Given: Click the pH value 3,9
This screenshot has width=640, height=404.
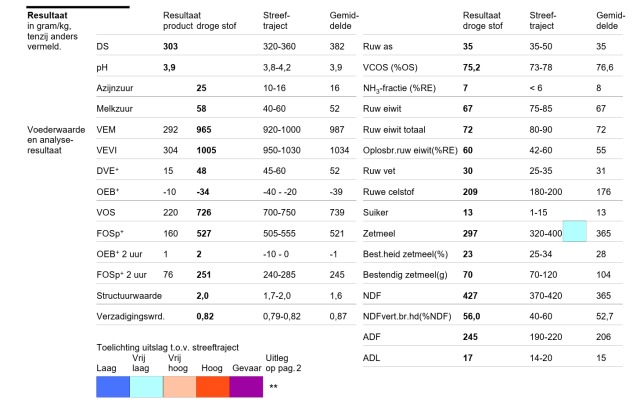Looking at the screenshot, I should tap(169, 67).
